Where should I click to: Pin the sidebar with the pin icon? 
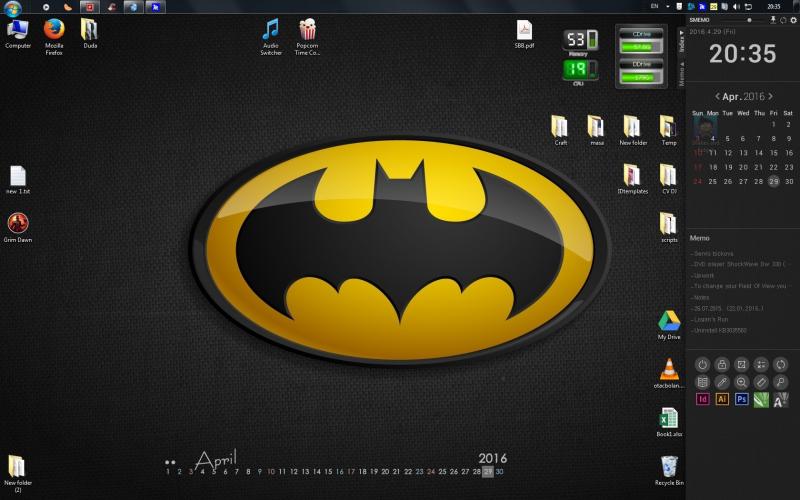[773, 20]
